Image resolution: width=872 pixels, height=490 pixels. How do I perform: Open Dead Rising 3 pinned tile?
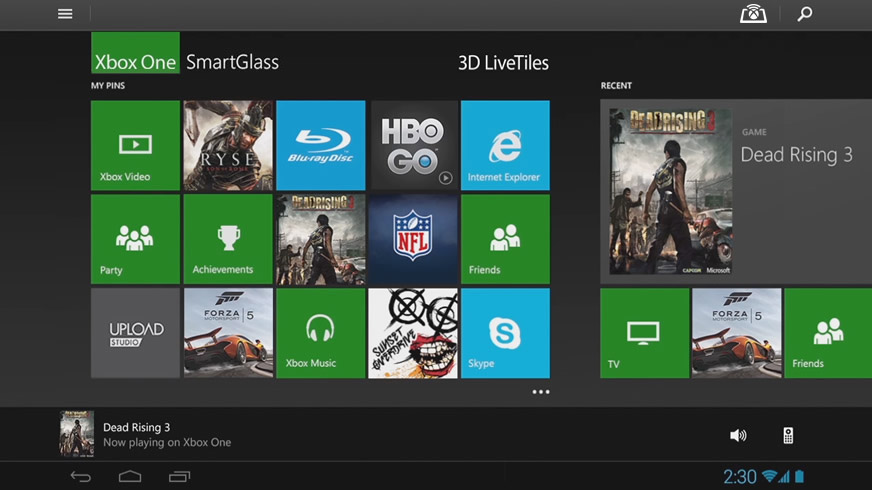[x=321, y=239]
